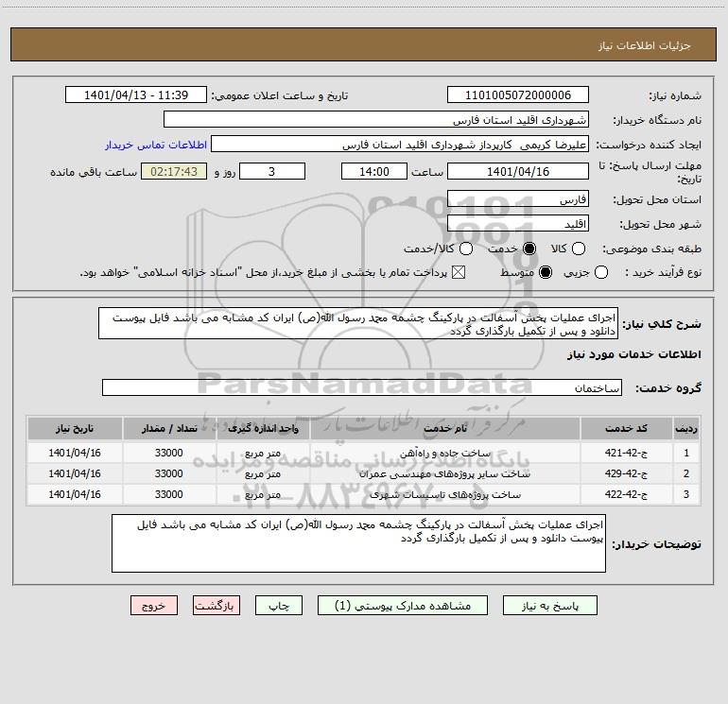Click the ردیف column header
Screen dimensions: 728x704
pos(686,428)
